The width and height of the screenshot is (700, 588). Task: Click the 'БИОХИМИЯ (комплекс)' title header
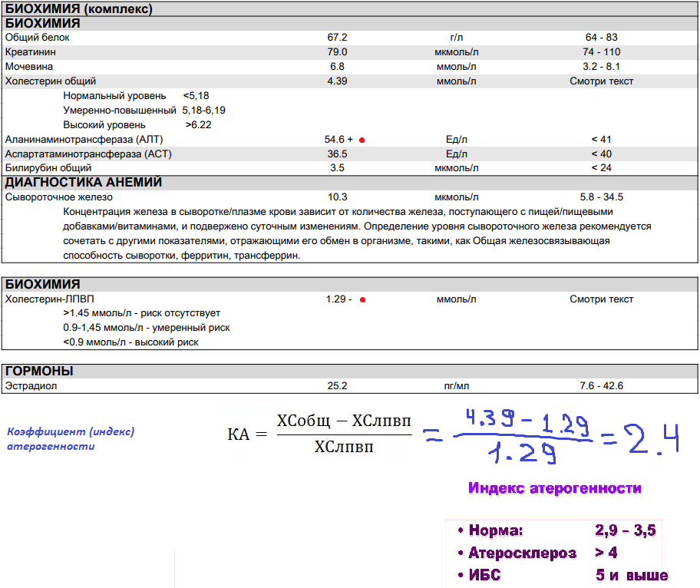78,9
